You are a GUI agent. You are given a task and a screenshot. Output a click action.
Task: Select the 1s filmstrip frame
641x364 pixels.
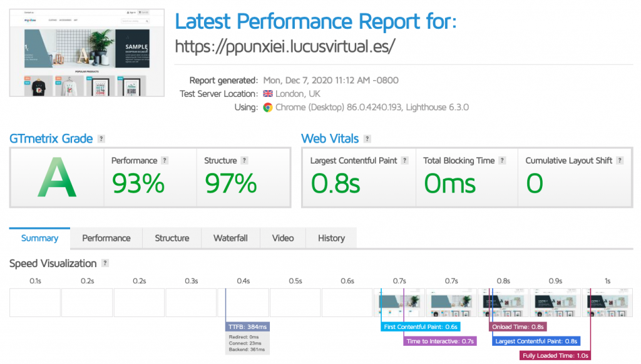pyautogui.click(x=607, y=303)
